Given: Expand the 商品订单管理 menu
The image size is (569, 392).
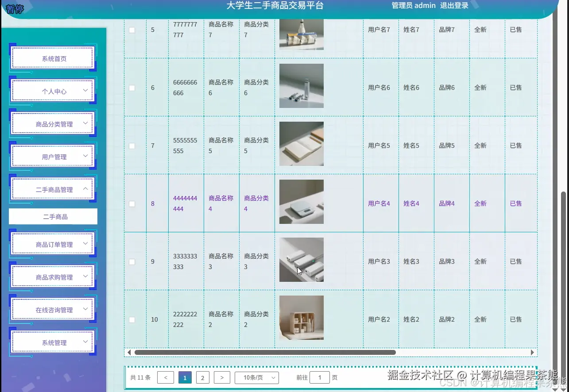Looking at the screenshot, I should click(x=52, y=243).
